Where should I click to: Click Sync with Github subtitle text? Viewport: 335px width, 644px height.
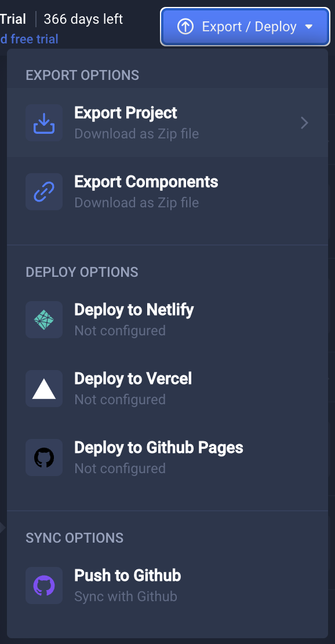point(126,597)
